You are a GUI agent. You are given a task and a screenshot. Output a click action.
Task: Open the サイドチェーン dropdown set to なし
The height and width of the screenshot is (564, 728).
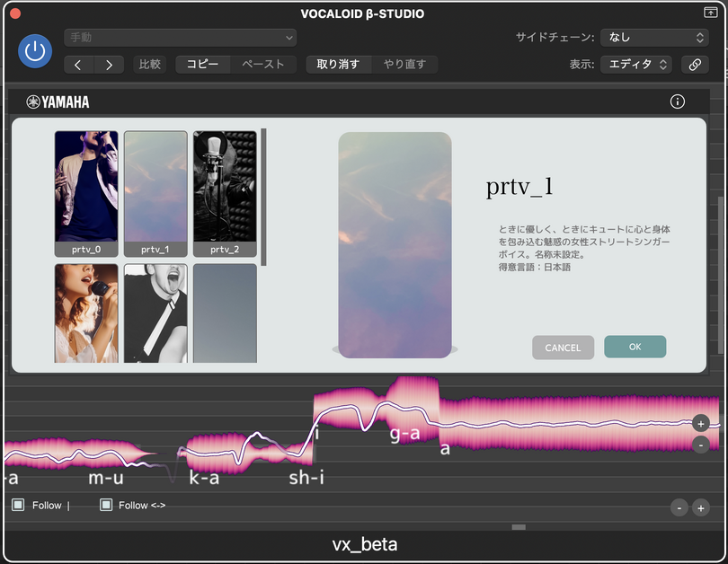point(654,38)
